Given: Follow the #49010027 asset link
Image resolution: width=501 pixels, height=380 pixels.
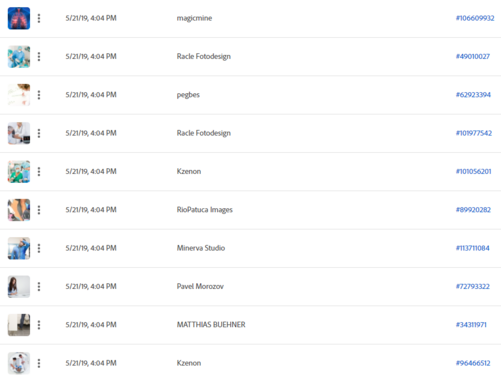Looking at the screenshot, I should [473, 57].
